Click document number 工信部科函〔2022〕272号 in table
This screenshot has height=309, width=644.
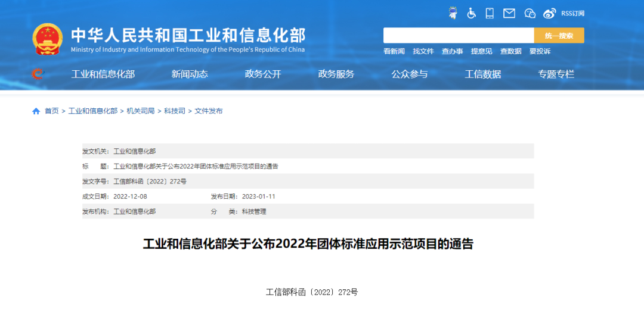(x=150, y=182)
